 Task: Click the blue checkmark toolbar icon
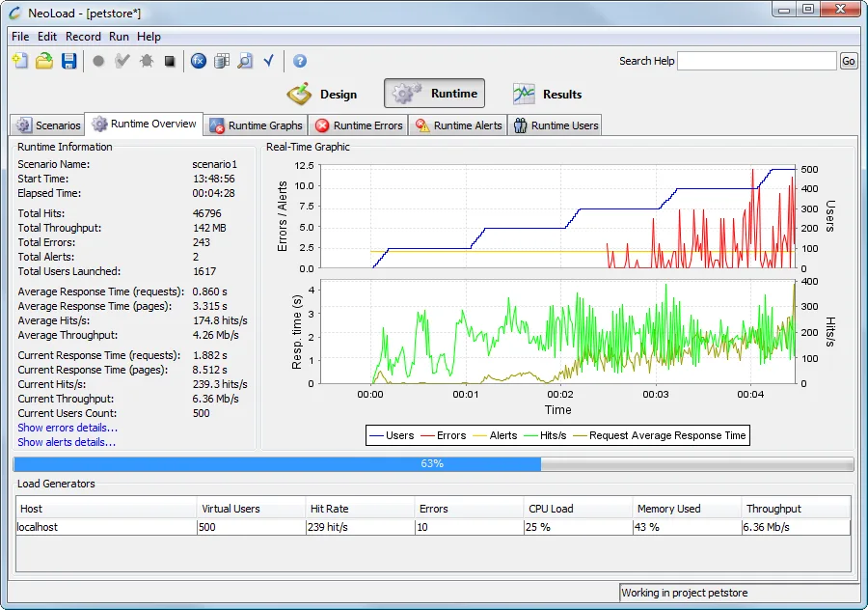click(268, 61)
